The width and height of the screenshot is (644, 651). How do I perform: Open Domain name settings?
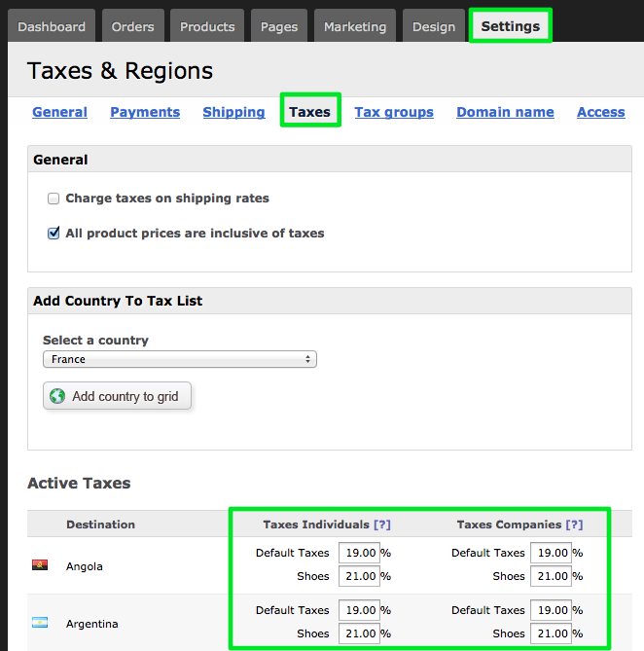pos(505,112)
